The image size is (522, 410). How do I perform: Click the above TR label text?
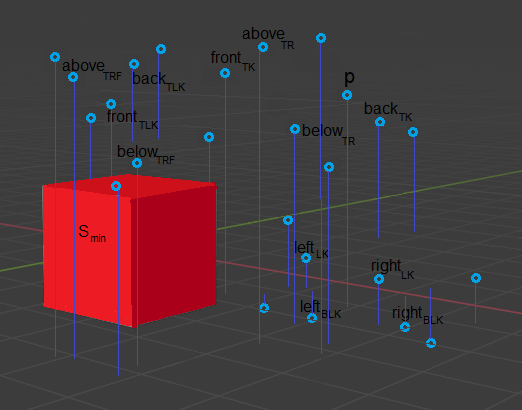point(268,38)
